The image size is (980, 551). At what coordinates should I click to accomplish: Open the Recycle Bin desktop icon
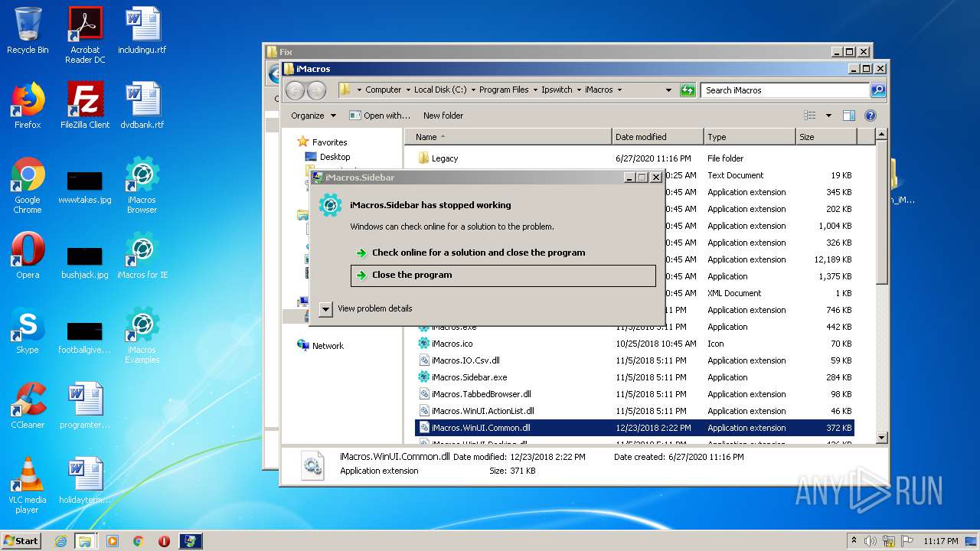click(x=28, y=31)
